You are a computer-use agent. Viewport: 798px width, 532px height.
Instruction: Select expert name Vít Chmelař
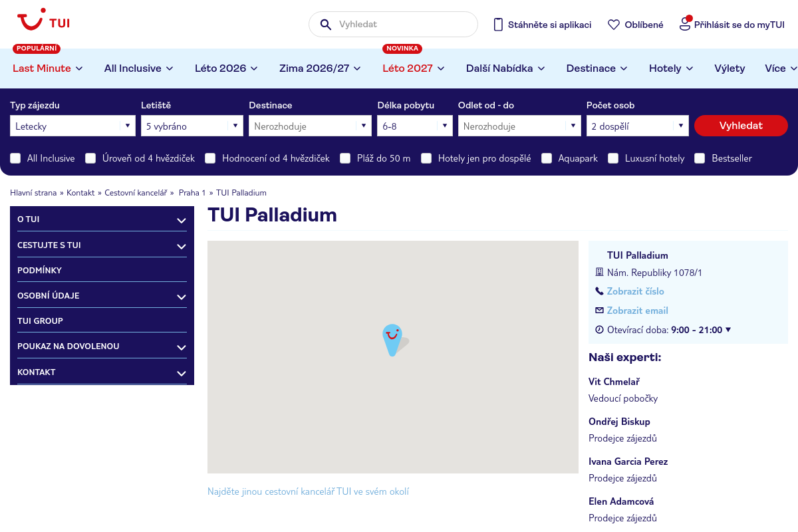tap(614, 382)
